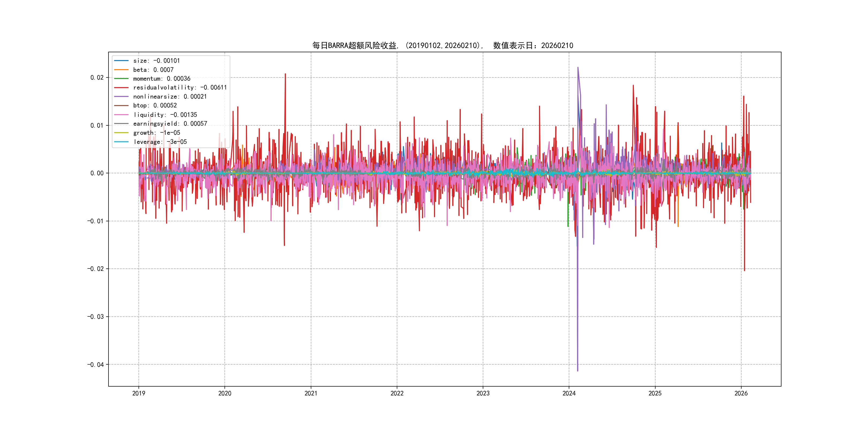This screenshot has height=434, width=868.
Task: Click the momentum legend green line swatch
Action: pyautogui.click(x=121, y=78)
